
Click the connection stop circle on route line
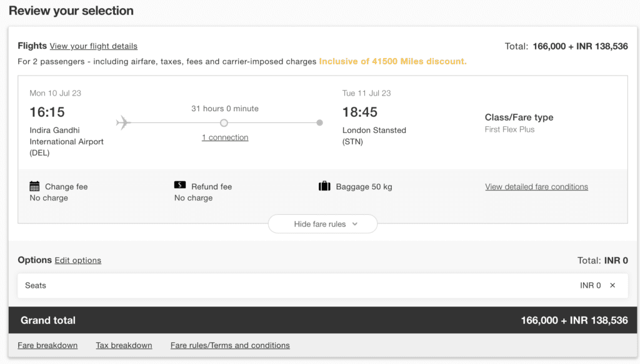click(224, 123)
